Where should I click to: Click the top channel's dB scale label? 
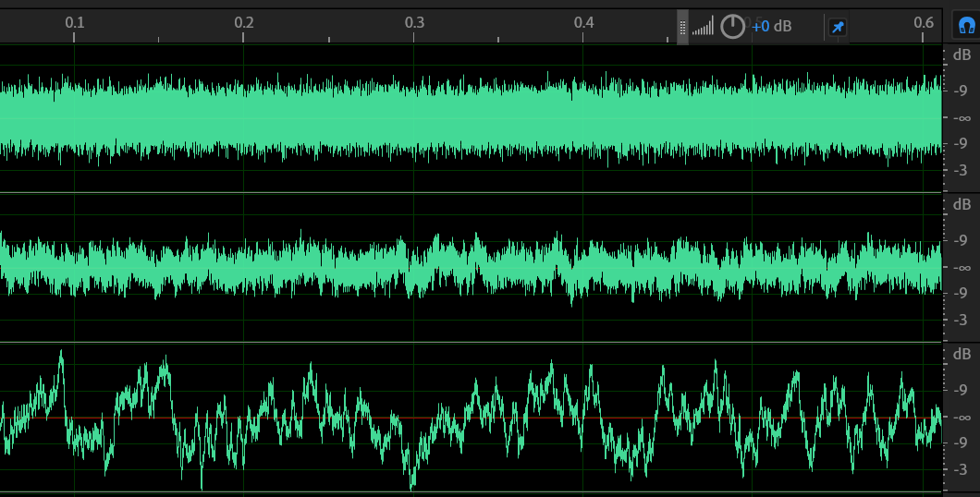tap(962, 55)
